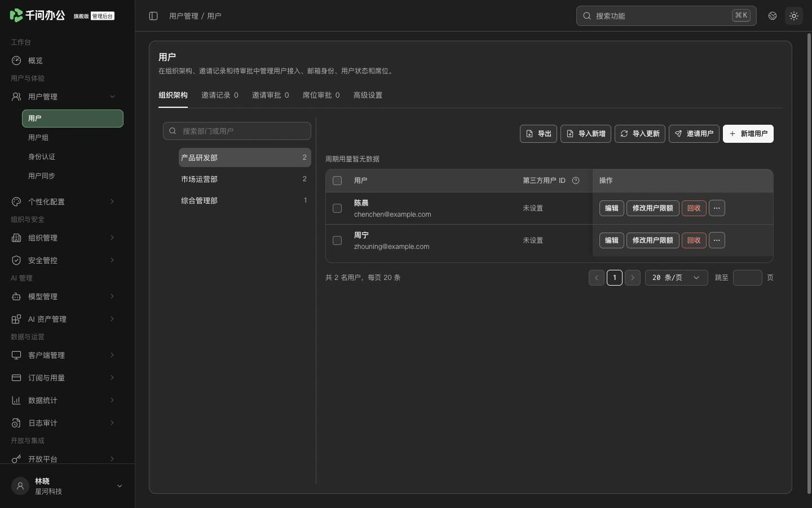Image resolution: width=812 pixels, height=508 pixels.
Task: Click the 邀请用户 button
Action: tap(694, 134)
